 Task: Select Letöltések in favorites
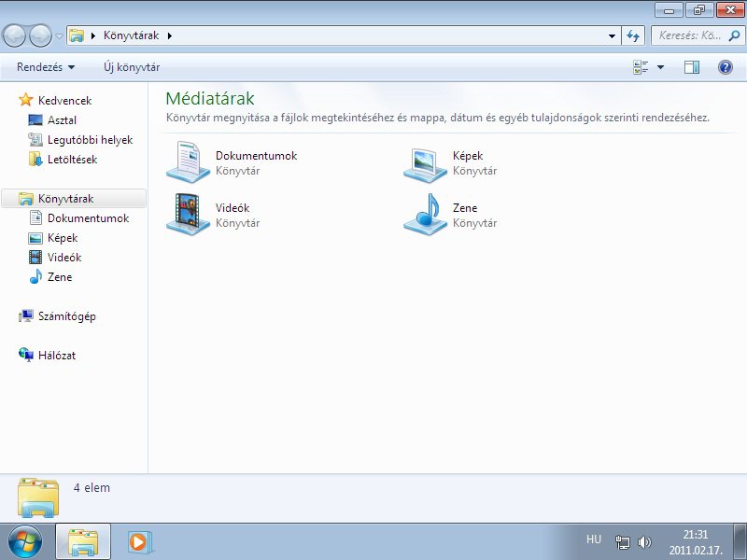pyautogui.click(x=73, y=160)
